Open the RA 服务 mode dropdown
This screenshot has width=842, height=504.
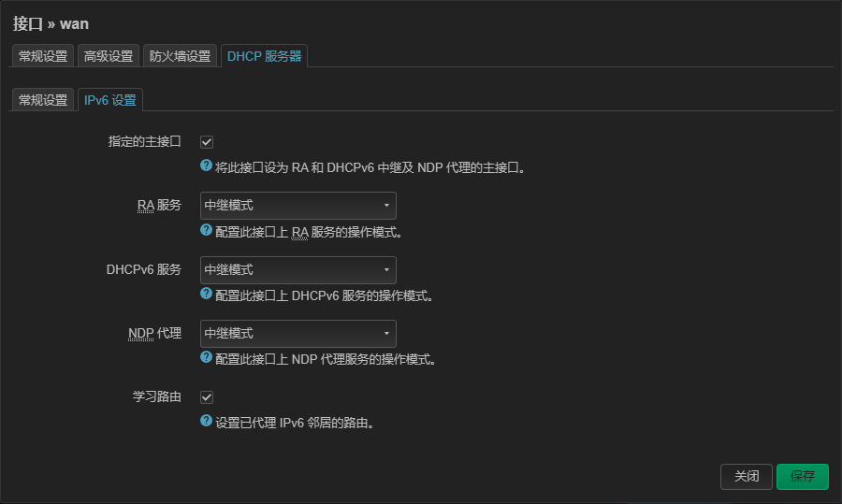click(x=298, y=206)
